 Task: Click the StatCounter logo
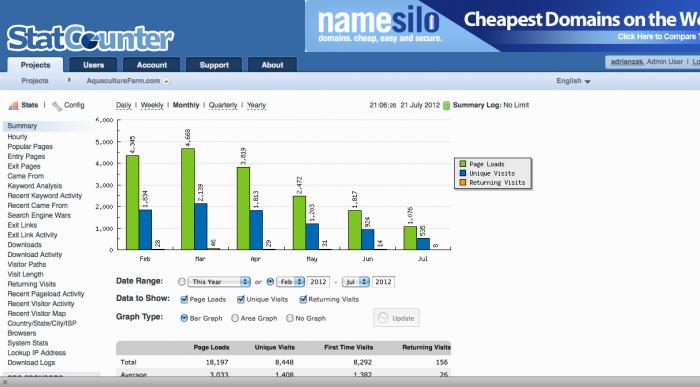click(x=90, y=38)
